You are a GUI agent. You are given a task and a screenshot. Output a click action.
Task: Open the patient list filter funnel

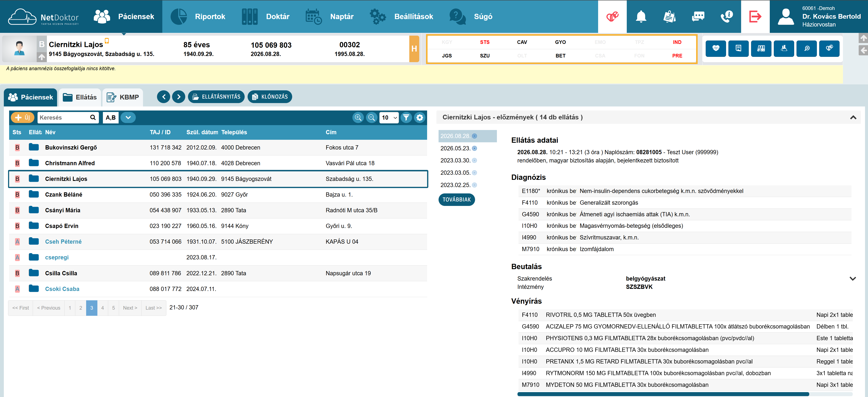coord(406,117)
